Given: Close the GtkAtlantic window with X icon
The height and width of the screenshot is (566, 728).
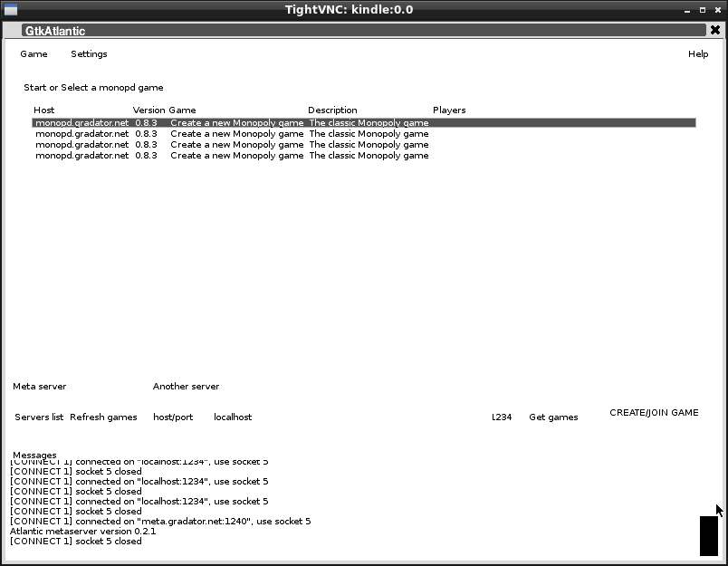Looking at the screenshot, I should [715, 30].
